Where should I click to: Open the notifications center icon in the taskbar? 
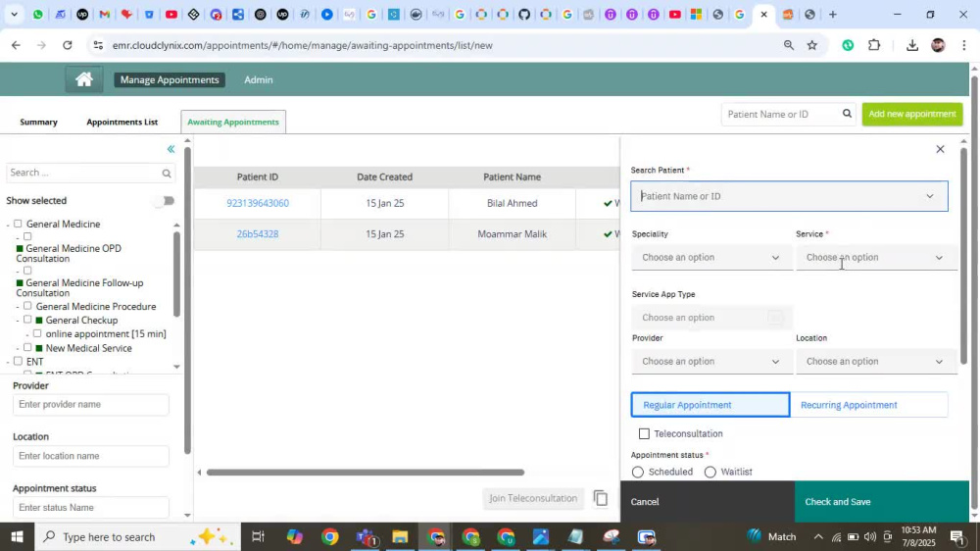coord(956,536)
